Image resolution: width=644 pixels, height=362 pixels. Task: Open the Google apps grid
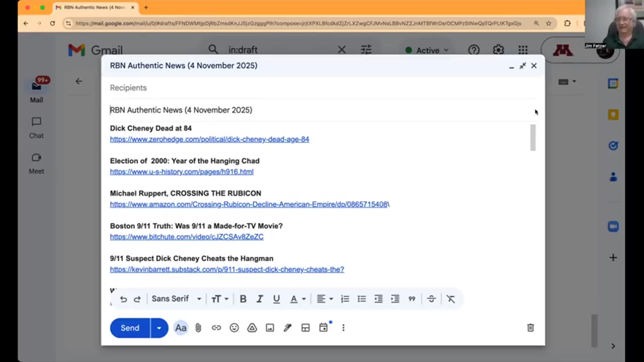coord(523,50)
